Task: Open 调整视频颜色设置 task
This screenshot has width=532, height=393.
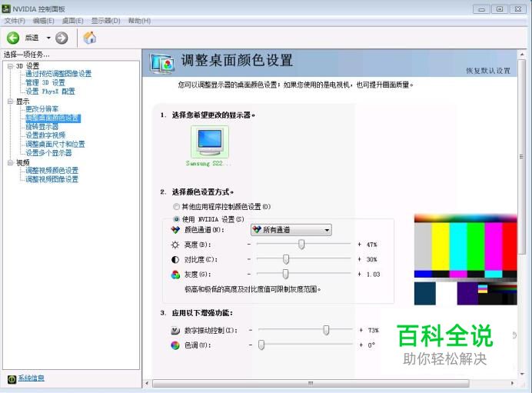Action: pos(52,171)
